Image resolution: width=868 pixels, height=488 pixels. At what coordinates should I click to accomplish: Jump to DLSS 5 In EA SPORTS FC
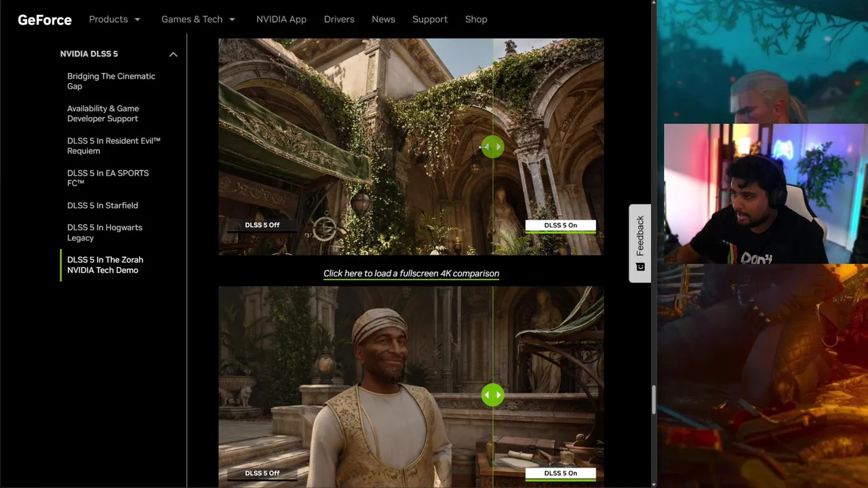tap(108, 178)
